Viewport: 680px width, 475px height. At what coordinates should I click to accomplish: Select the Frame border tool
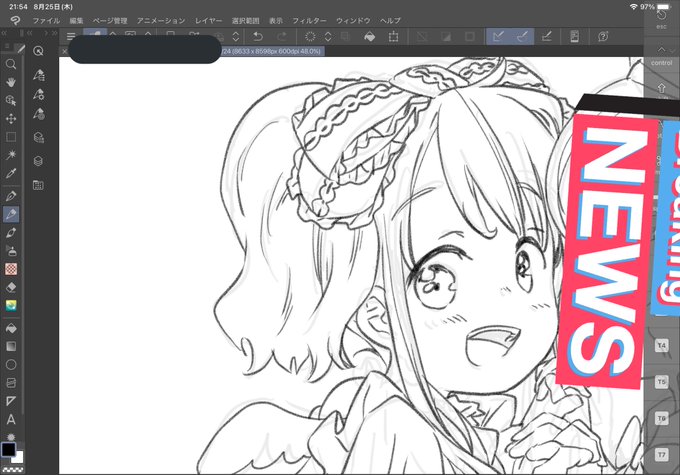[x=11, y=383]
